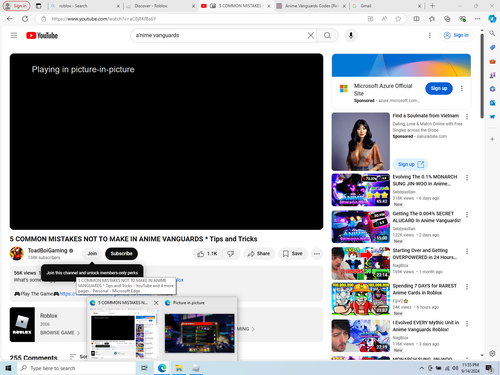
Task: Open more actions ellipsis below video
Action: 317,254
